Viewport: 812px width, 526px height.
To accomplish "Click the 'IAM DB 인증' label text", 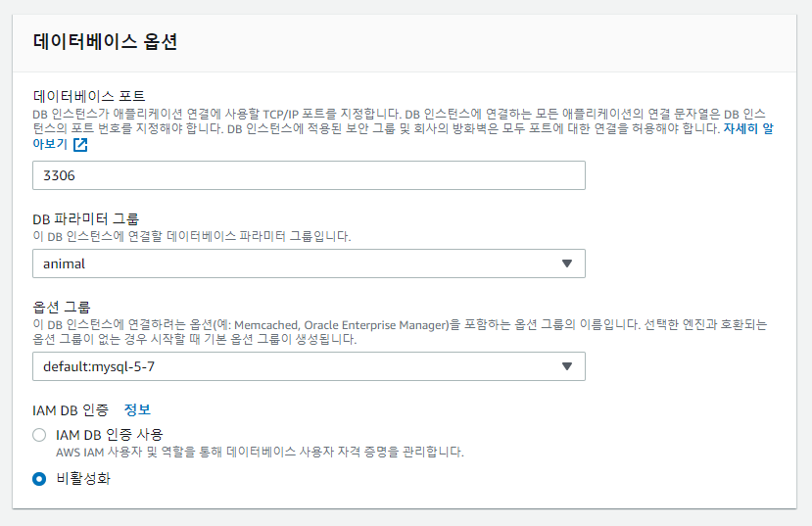I will [x=71, y=410].
